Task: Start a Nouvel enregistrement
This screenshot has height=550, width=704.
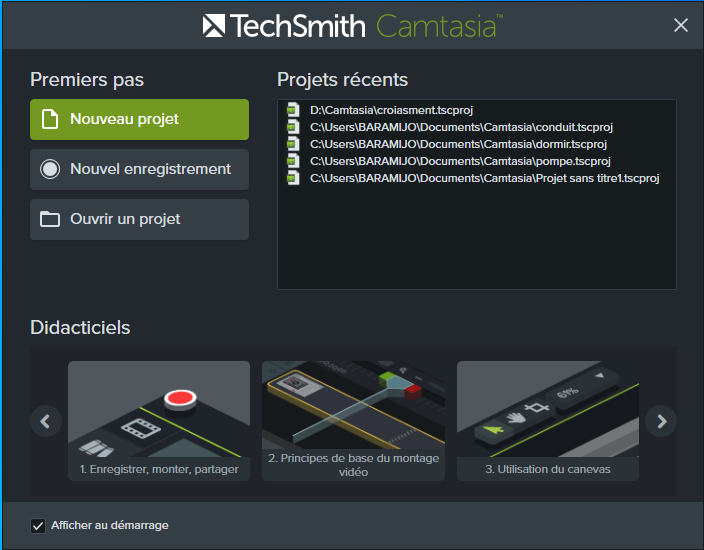Action: [139, 169]
